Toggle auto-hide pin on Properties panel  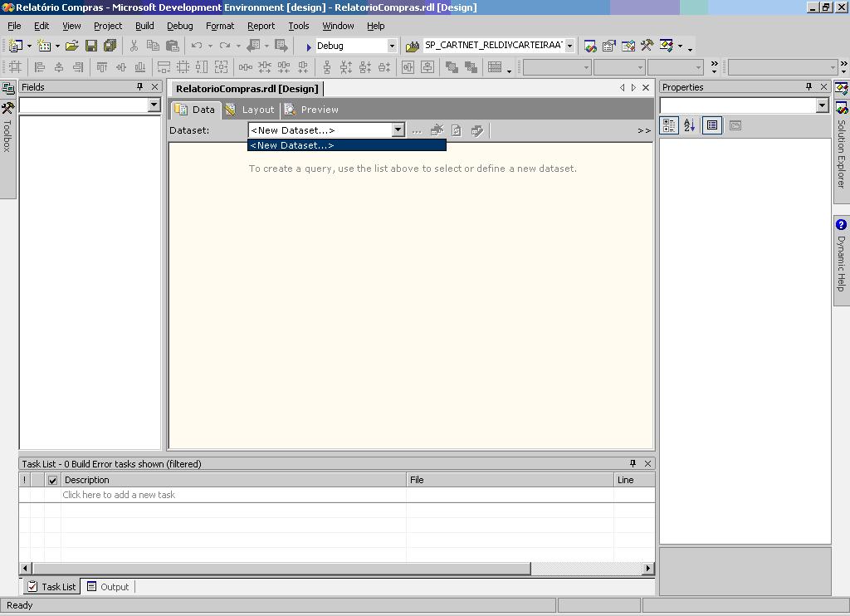click(x=808, y=87)
